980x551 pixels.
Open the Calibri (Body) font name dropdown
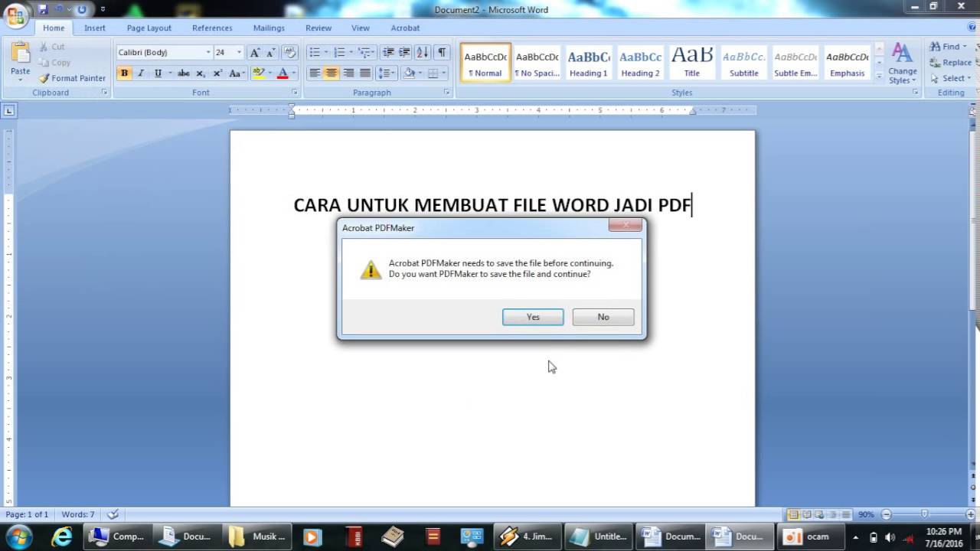pos(207,52)
